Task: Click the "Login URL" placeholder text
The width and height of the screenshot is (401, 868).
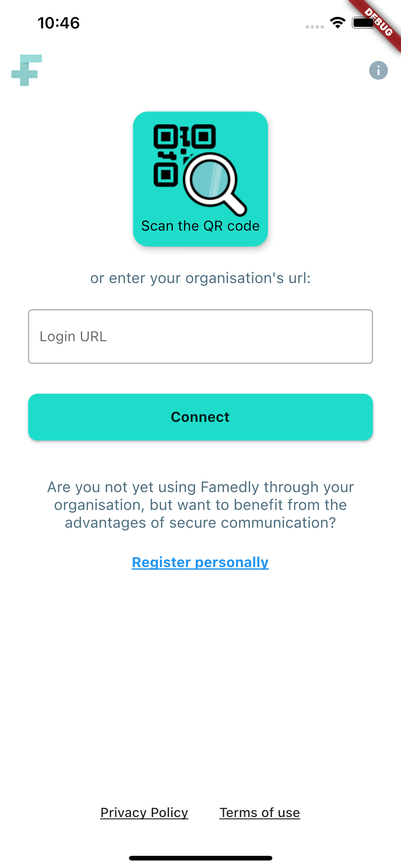Action: 73,336
